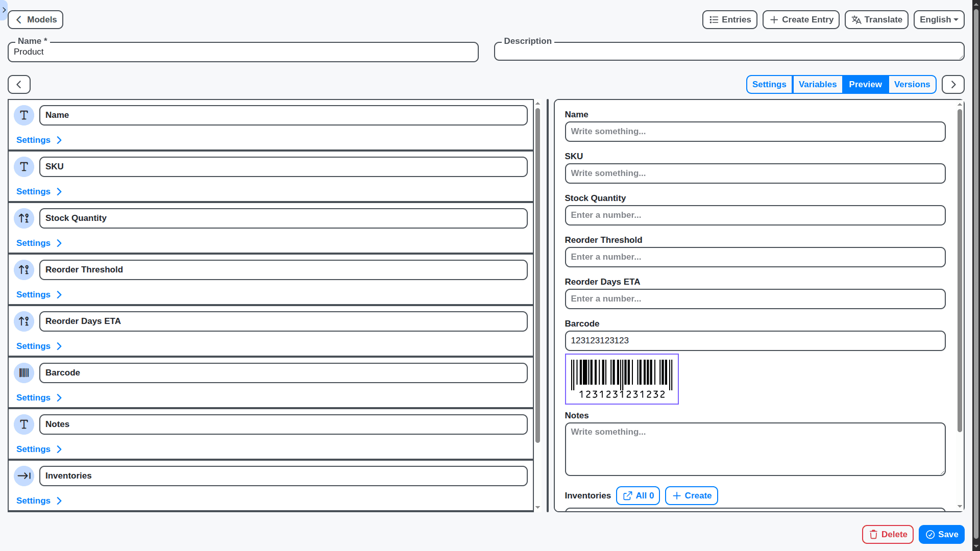Click the Notes text area in preview
Screen dimensions: 980x551
(x=755, y=449)
